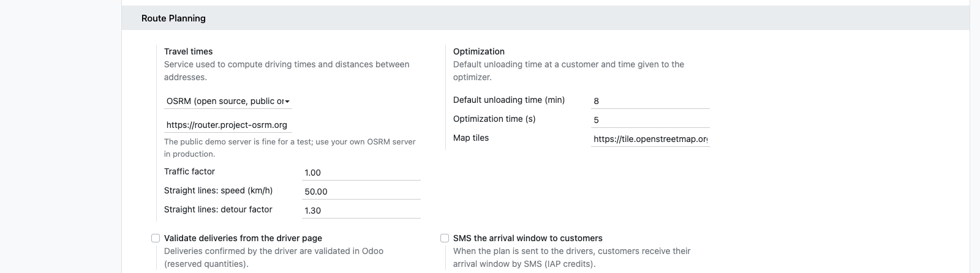This screenshot has width=980, height=273.
Task: Tick SMS the arrival window to customers
Action: pos(445,238)
